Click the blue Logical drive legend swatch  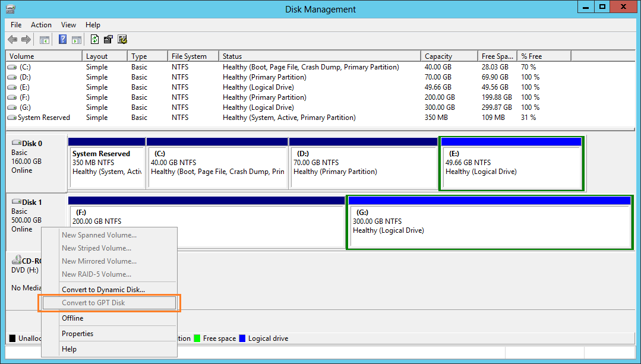[x=242, y=338]
